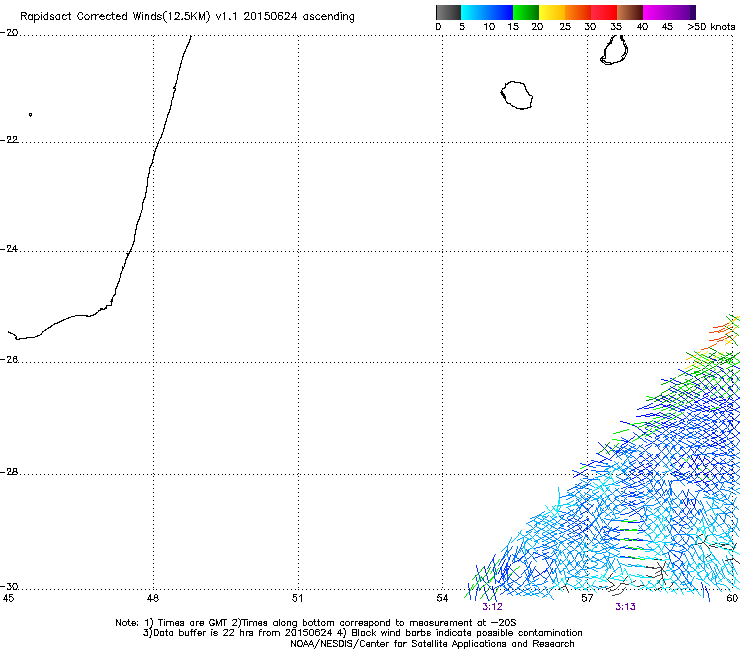Screen dimensions: 740x650
Task: Click the latitude label '-22'
Action: click(x=9, y=140)
